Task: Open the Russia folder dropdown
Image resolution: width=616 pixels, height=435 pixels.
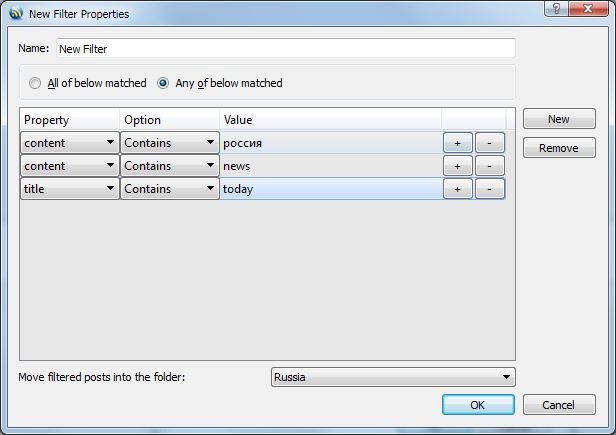Action: tap(393, 377)
